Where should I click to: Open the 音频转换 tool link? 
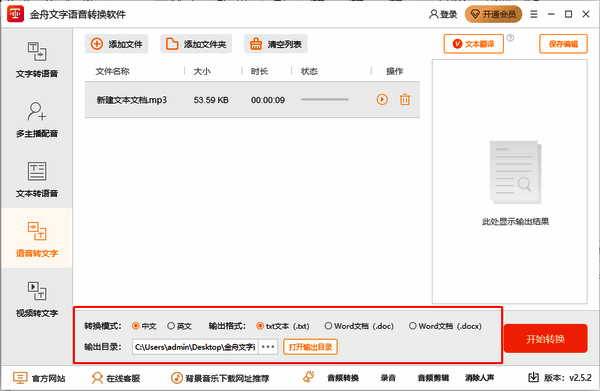click(x=343, y=378)
